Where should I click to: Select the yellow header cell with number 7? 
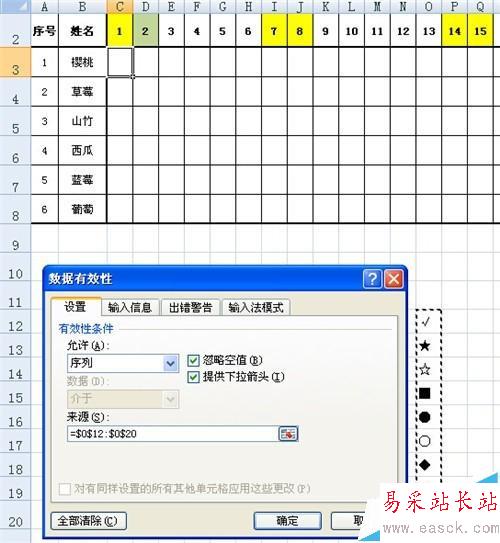274,31
